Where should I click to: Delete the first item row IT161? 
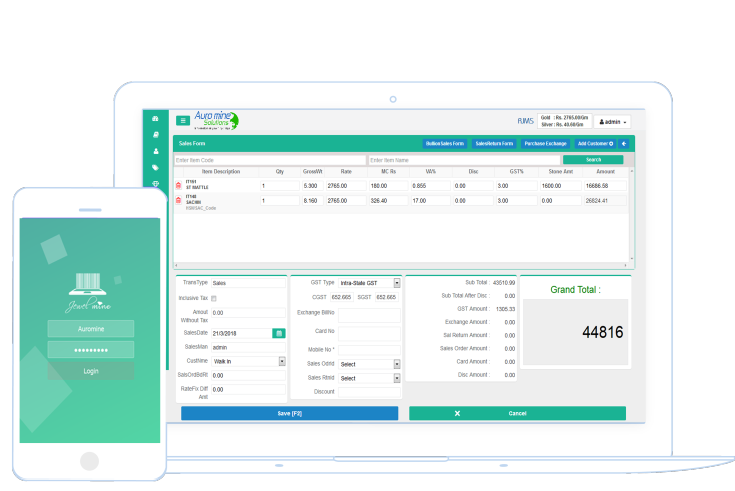[x=179, y=186]
